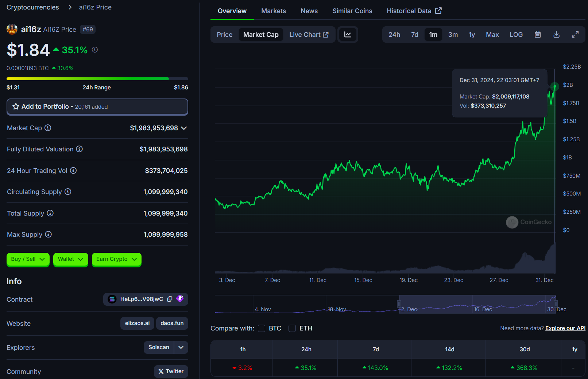The image size is (588, 379).
Task: Set chart range to 3m
Action: [x=453, y=35]
